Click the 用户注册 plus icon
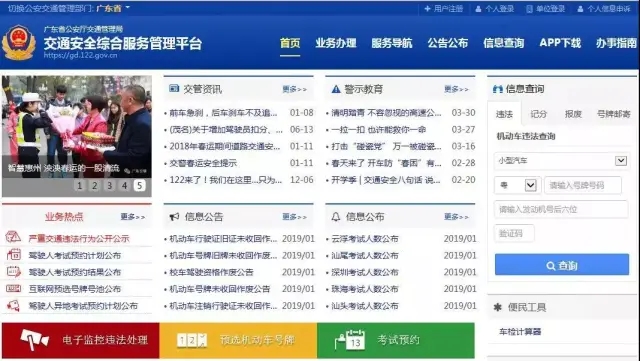 tap(427, 9)
